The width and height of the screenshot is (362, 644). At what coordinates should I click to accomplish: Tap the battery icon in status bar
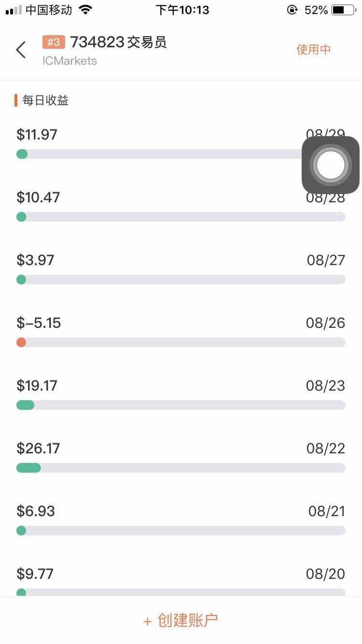(x=343, y=10)
